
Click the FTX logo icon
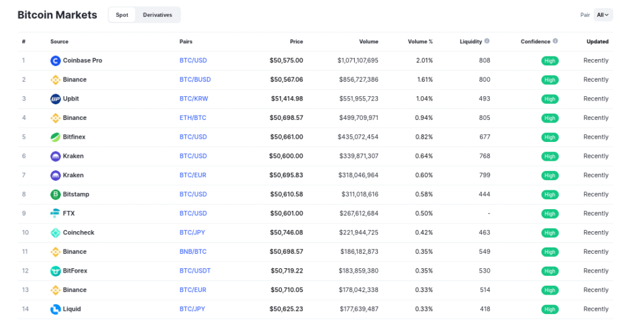click(x=55, y=214)
